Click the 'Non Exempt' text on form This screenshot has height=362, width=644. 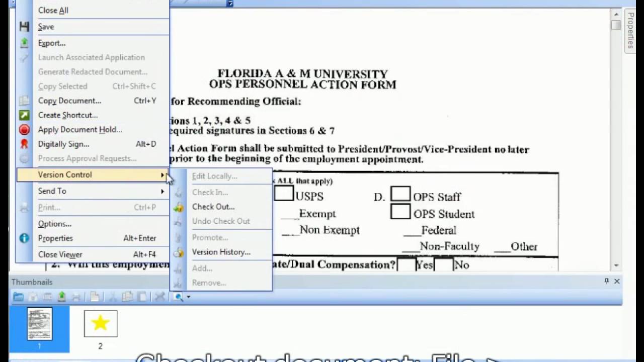pyautogui.click(x=330, y=230)
